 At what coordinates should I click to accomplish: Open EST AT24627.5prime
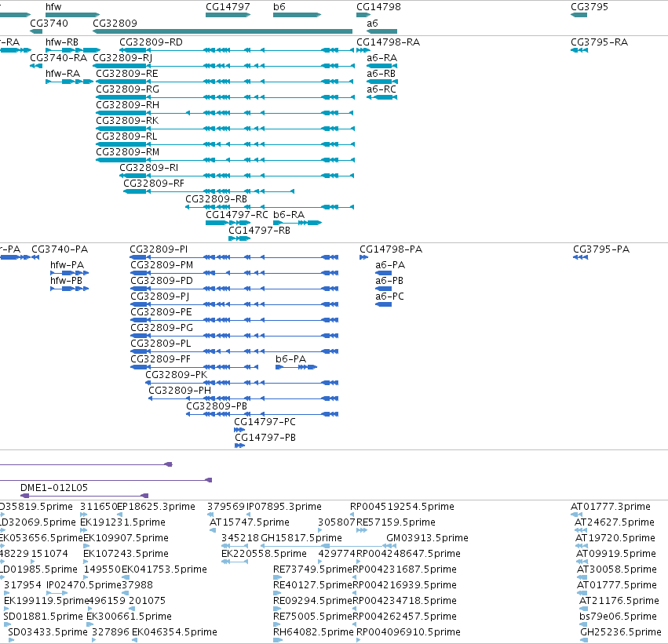[615, 522]
